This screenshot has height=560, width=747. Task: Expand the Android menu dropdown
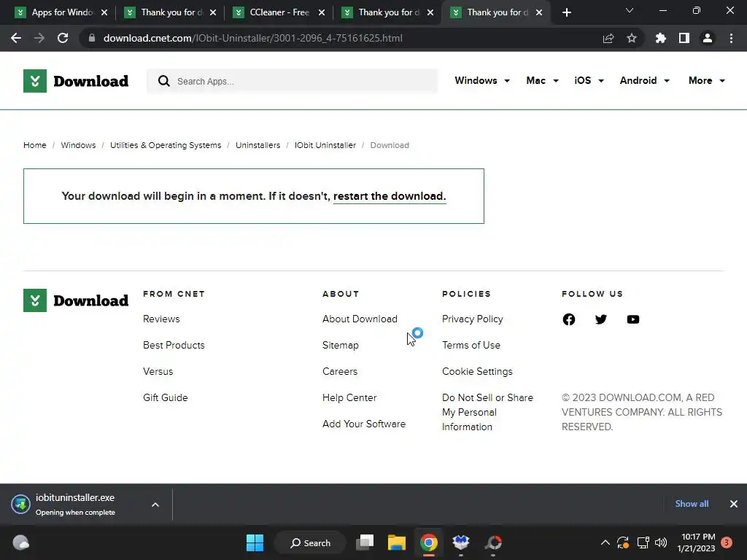pos(645,80)
